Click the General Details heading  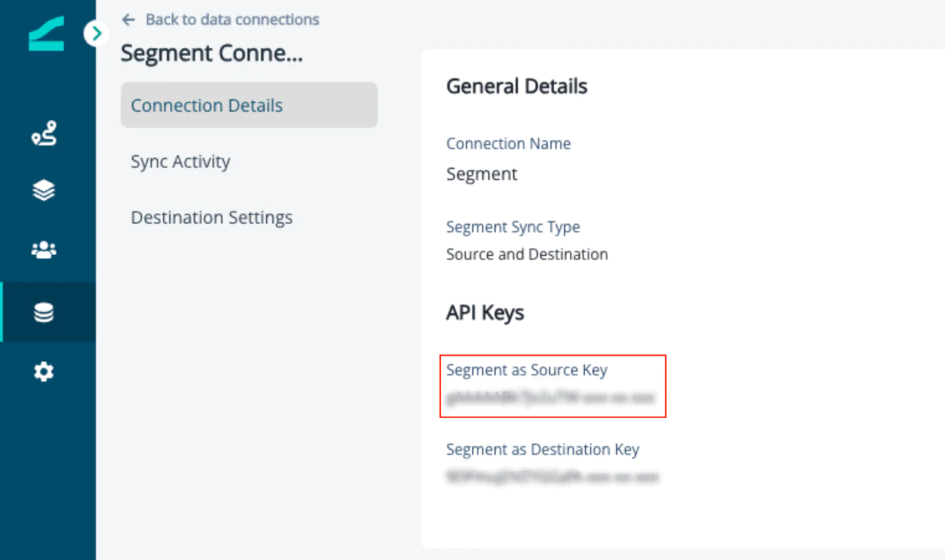[x=516, y=86]
